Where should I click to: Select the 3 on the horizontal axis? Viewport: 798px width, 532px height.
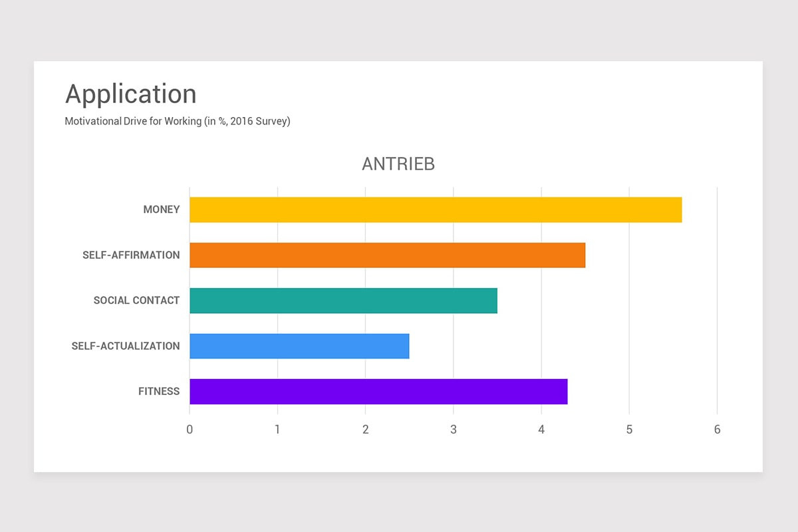pyautogui.click(x=454, y=430)
